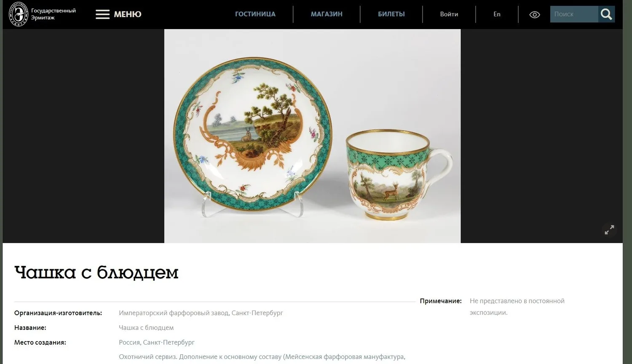Click the Примечание note text
This screenshot has height=364, width=632.
tap(517, 307)
